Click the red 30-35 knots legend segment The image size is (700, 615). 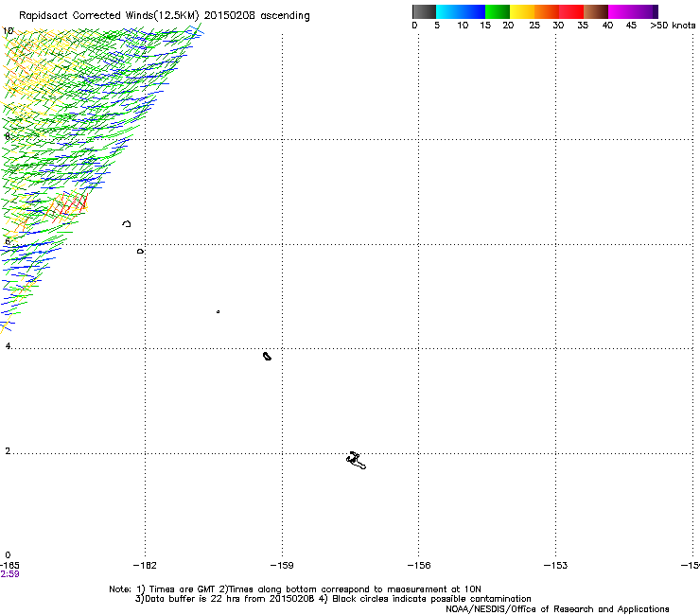click(571, 11)
